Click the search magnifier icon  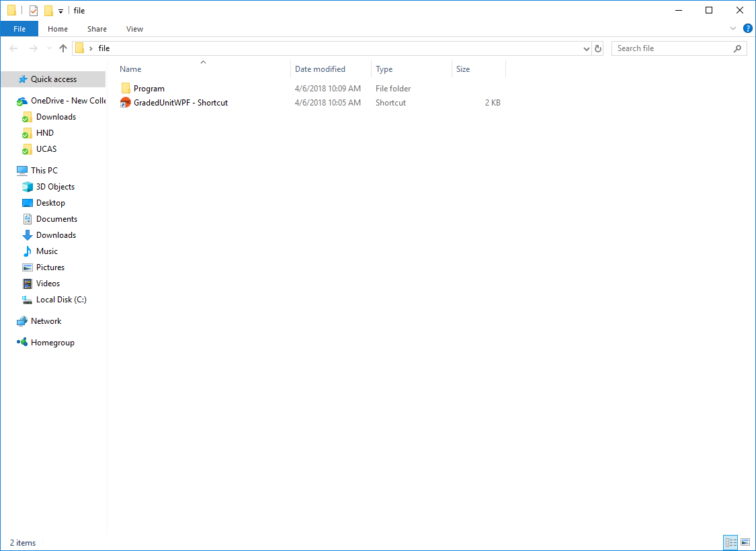(737, 48)
